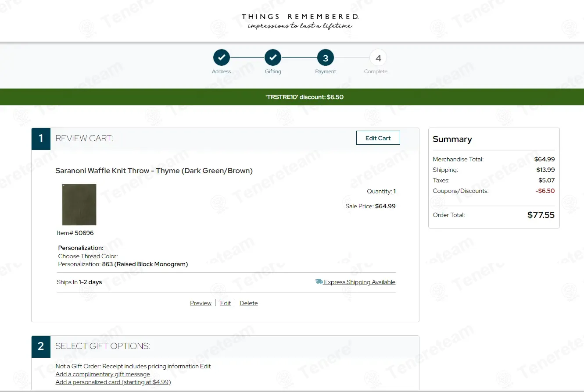Click the 'TRSTRE10' discount banner
Image resolution: width=584 pixels, height=392 pixels.
[x=292, y=97]
